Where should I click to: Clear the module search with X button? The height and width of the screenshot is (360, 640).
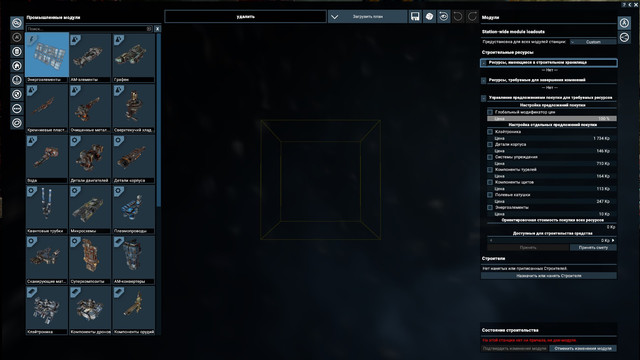158,29
